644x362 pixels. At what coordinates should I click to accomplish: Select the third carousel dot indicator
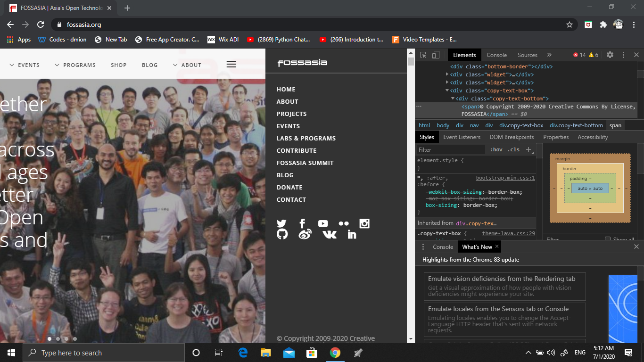tap(66, 338)
